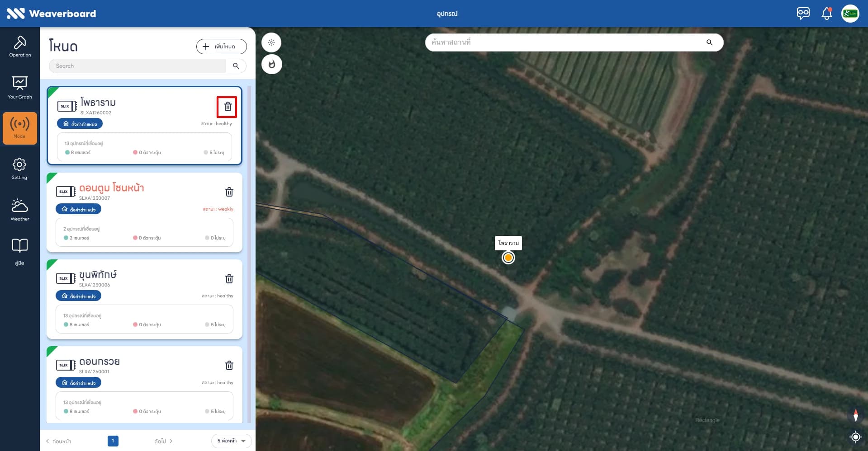The width and height of the screenshot is (868, 451).
Task: Open the chat support icon
Action: 803,13
